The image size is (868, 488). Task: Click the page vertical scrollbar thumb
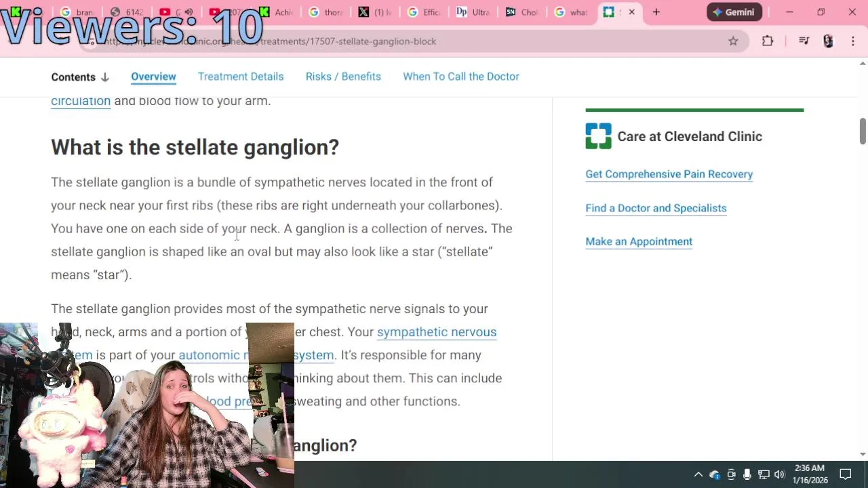[863, 131]
